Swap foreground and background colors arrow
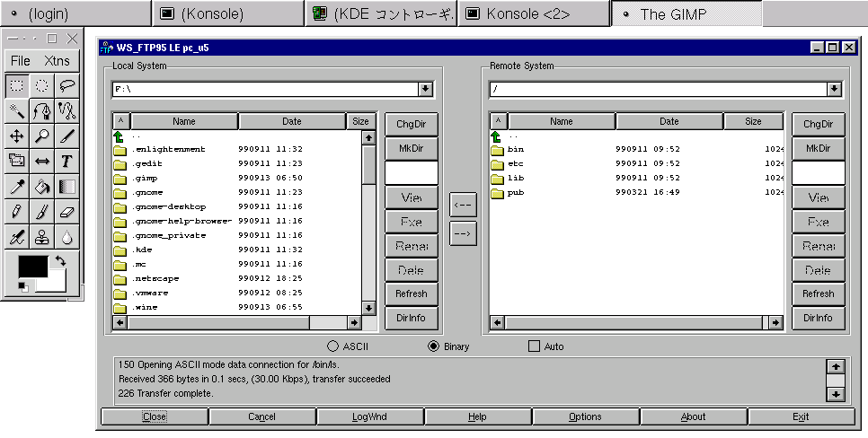 point(60,261)
